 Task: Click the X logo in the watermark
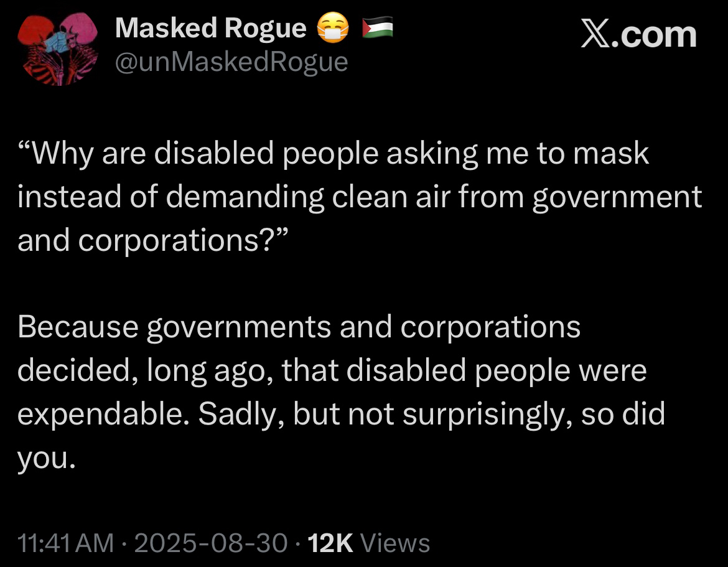click(x=596, y=34)
